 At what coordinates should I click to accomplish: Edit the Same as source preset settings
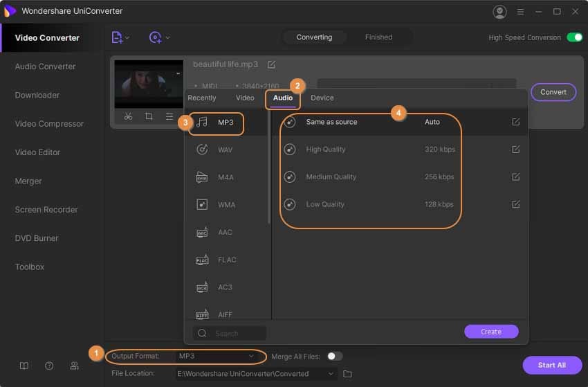515,122
